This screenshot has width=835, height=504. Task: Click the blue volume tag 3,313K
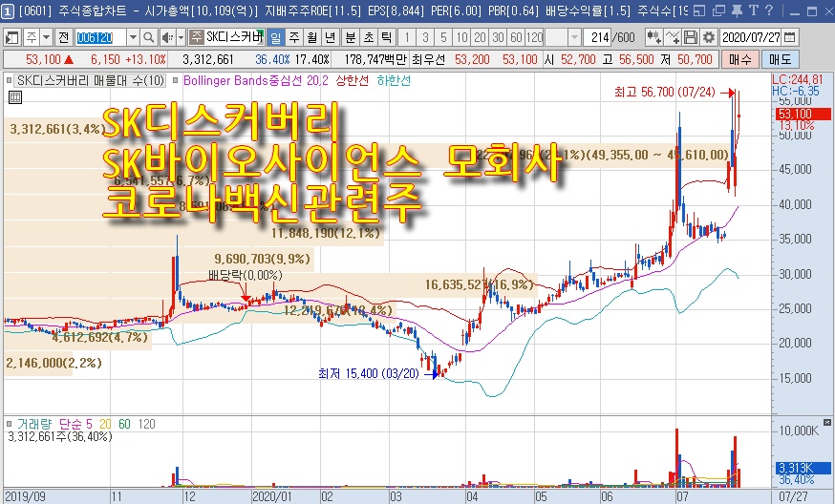click(803, 468)
